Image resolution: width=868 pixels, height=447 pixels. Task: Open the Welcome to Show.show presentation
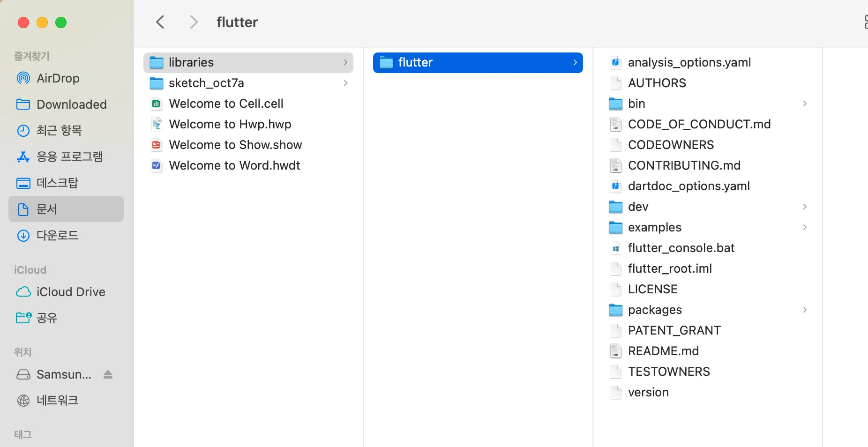tap(235, 145)
